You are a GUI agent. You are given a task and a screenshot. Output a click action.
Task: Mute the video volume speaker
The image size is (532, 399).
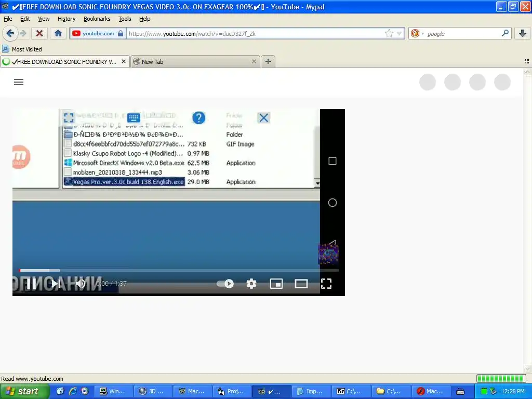tap(81, 284)
